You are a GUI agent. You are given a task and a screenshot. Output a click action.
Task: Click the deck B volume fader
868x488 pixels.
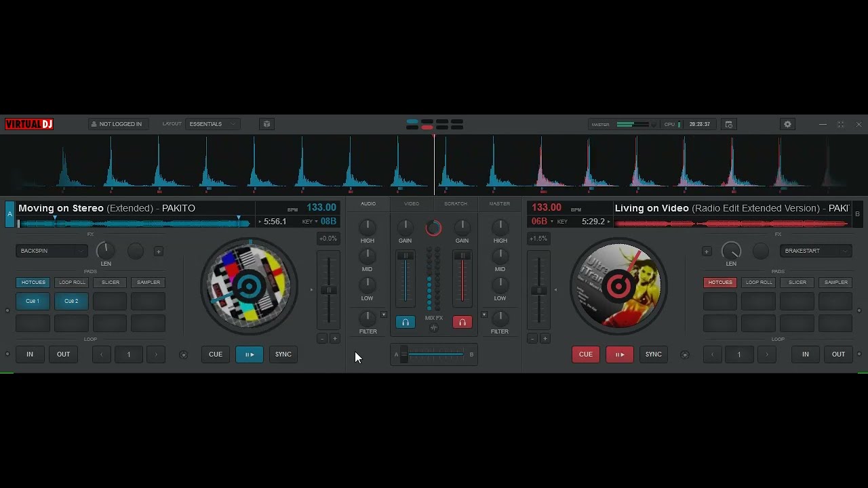462,256
